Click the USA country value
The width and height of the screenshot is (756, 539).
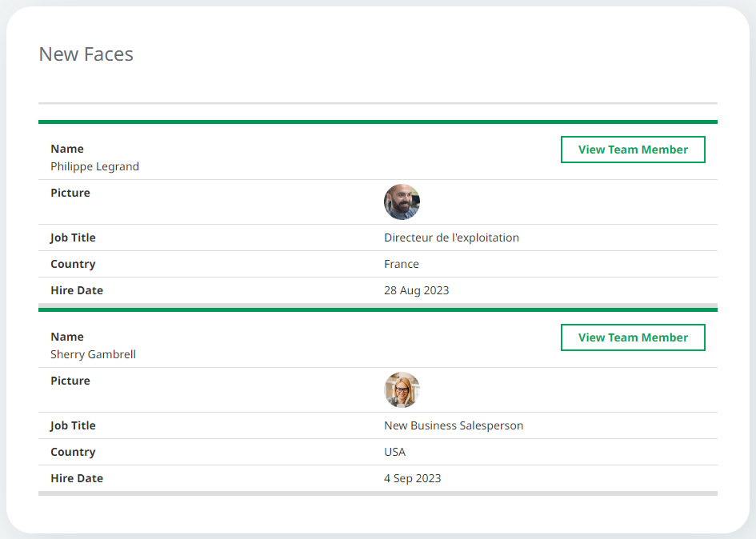(x=394, y=452)
